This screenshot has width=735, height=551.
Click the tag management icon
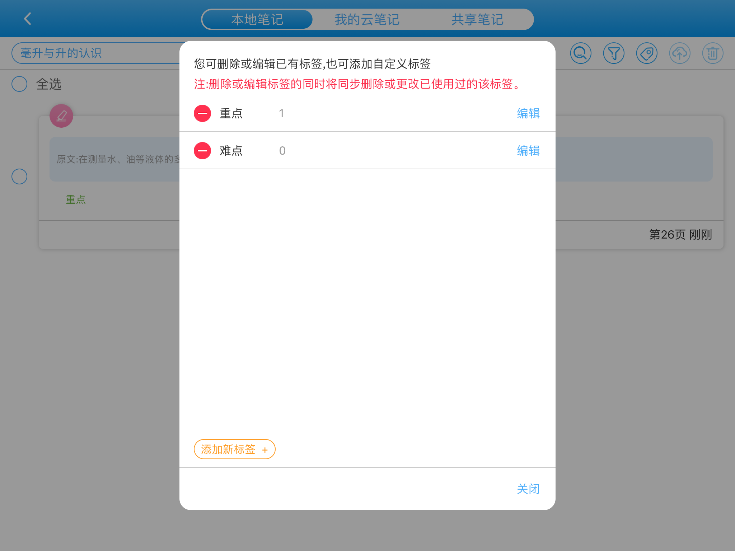tap(647, 53)
